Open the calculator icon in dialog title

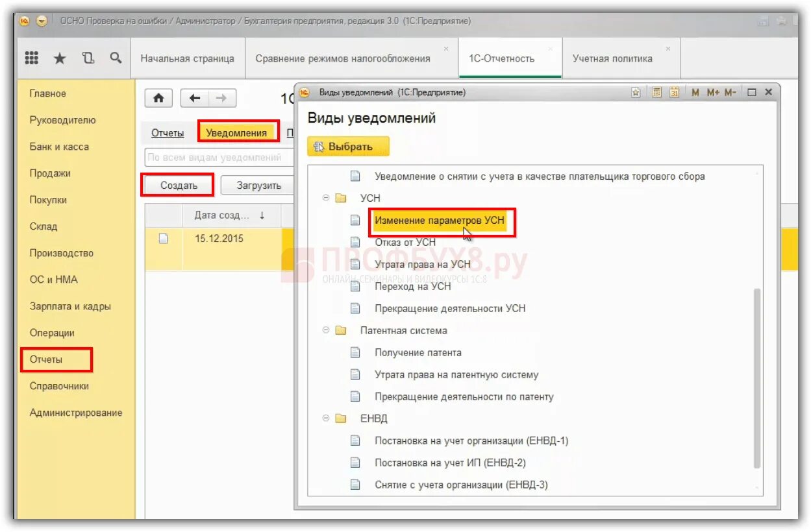click(x=656, y=93)
